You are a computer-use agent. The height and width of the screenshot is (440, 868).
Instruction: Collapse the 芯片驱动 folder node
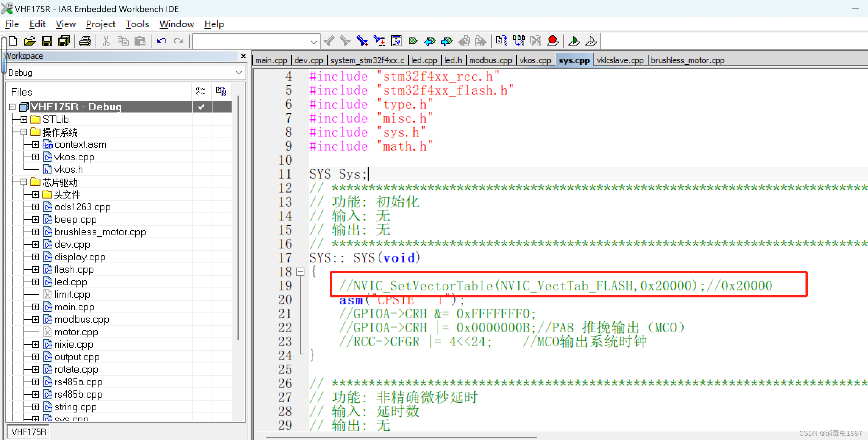[24, 182]
